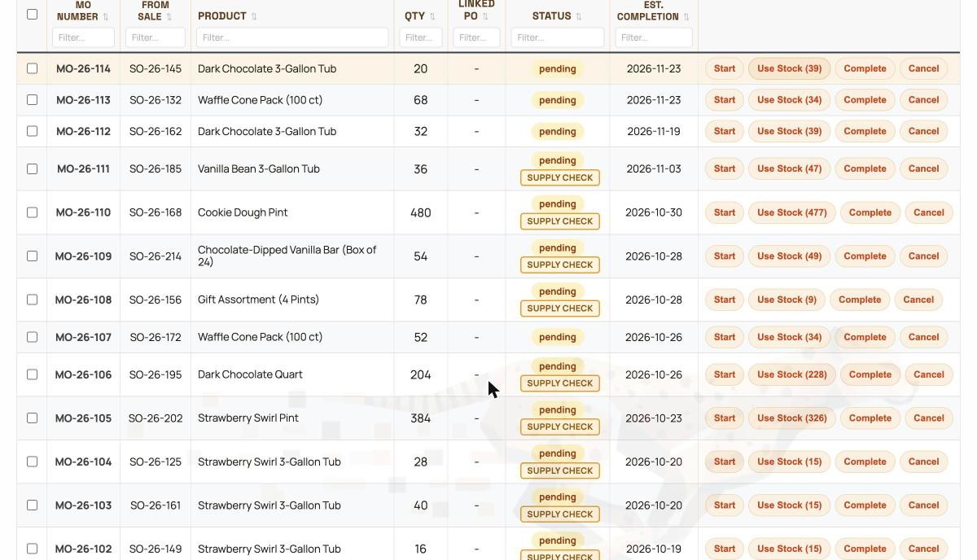977x560 pixels.
Task: Select the MO-26-110 row checkbox
Action: 32,212
